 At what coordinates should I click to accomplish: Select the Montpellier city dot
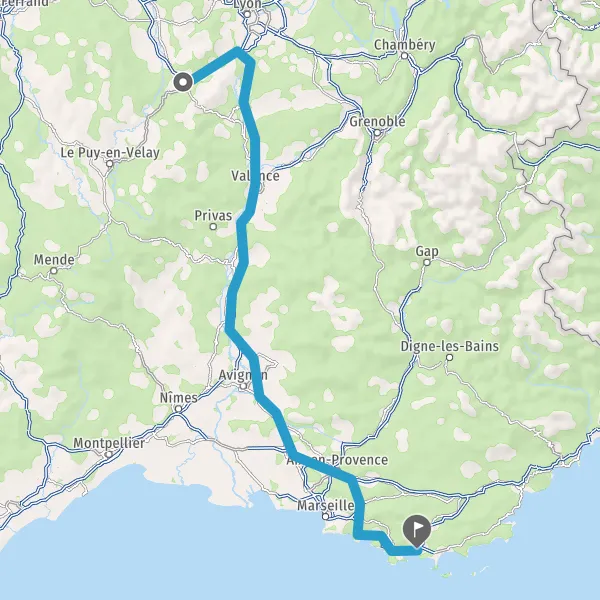tap(109, 455)
